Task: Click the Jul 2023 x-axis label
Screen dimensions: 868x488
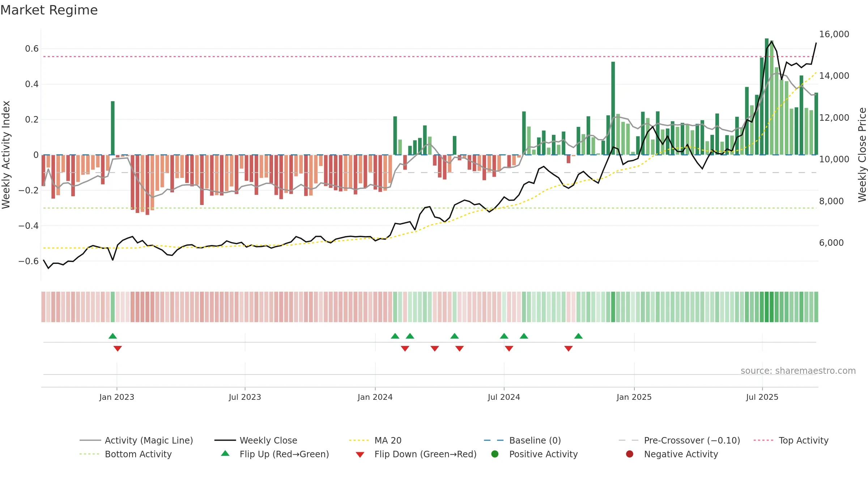Action: pyautogui.click(x=245, y=397)
